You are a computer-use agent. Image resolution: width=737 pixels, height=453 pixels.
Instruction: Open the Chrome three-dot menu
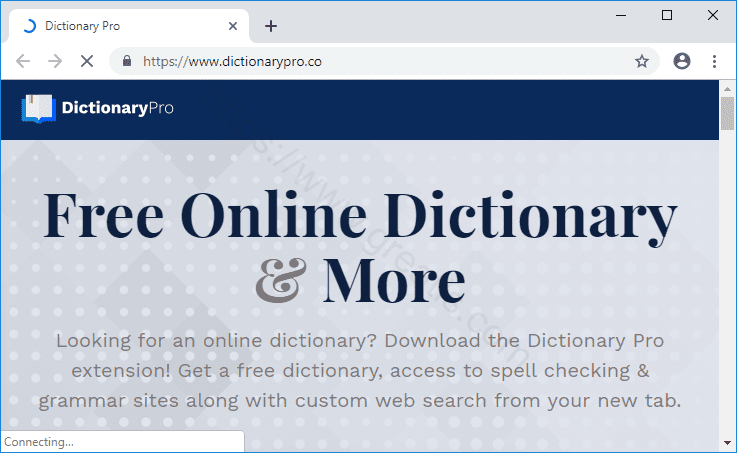pyautogui.click(x=714, y=61)
